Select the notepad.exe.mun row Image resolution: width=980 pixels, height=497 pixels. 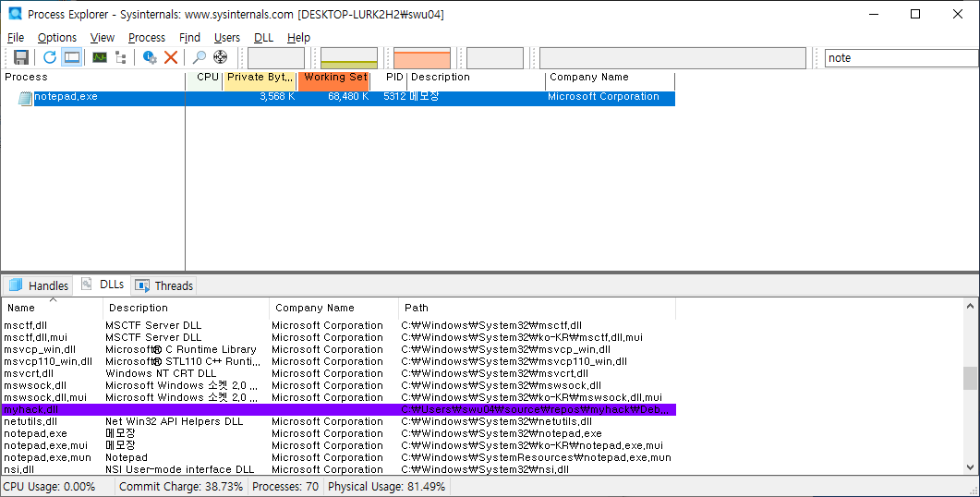pyautogui.click(x=338, y=457)
